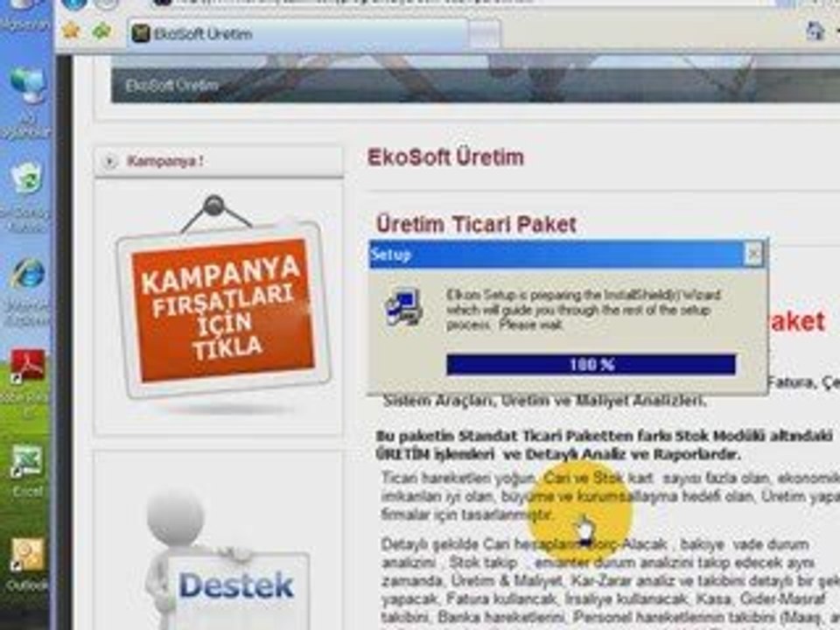Click the arrow bullet beside Kampanya

tap(110, 161)
